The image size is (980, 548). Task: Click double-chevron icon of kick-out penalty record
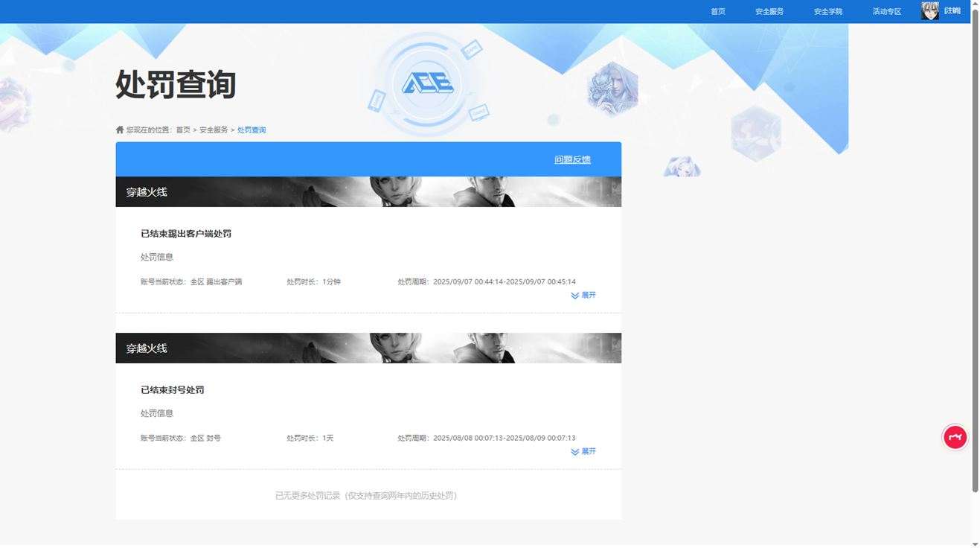pyautogui.click(x=575, y=296)
